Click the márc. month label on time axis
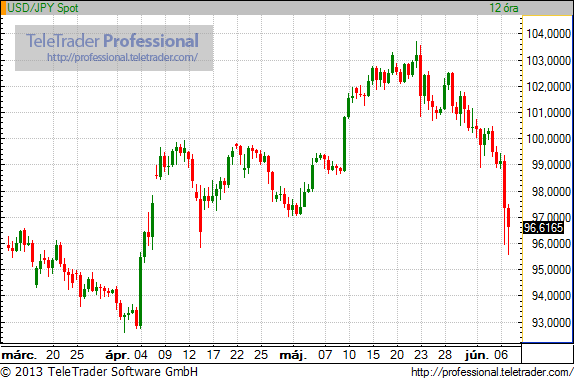 pos(19,355)
